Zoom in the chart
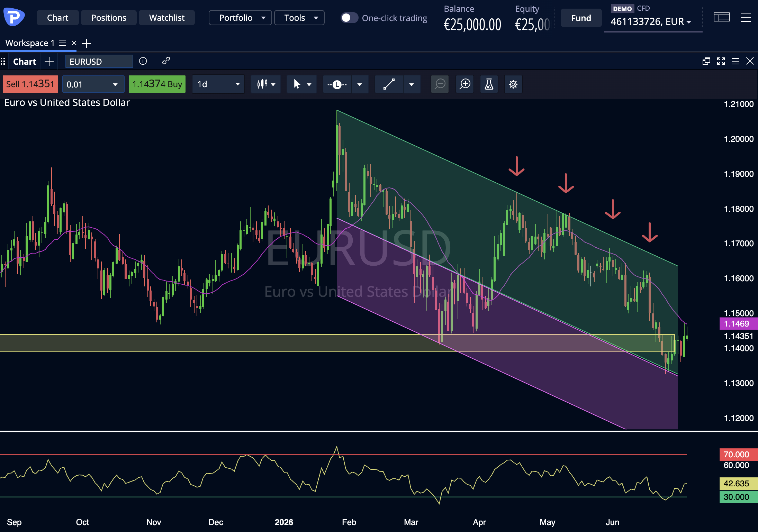The image size is (758, 532). 465,84
